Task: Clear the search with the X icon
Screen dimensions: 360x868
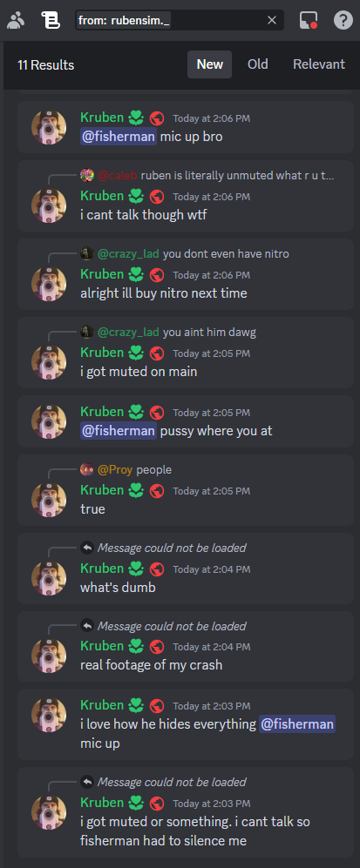Action: (x=272, y=21)
